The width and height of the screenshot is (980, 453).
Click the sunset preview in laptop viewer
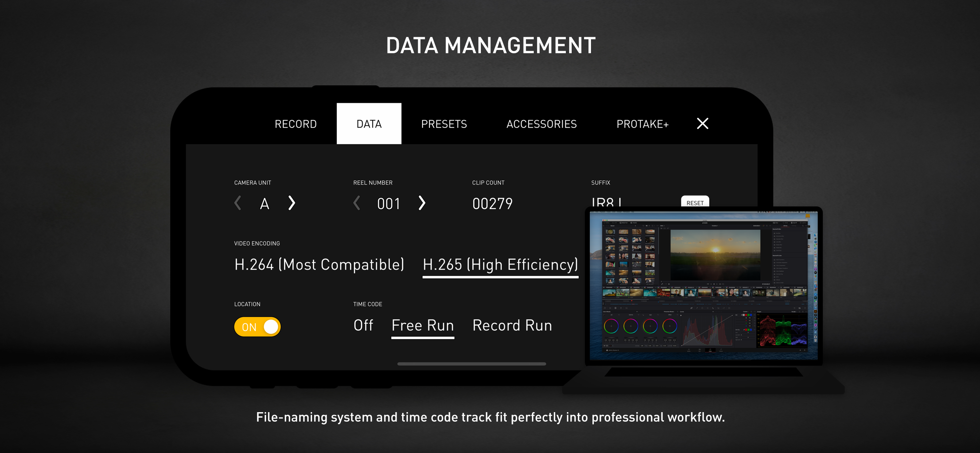tap(715, 255)
